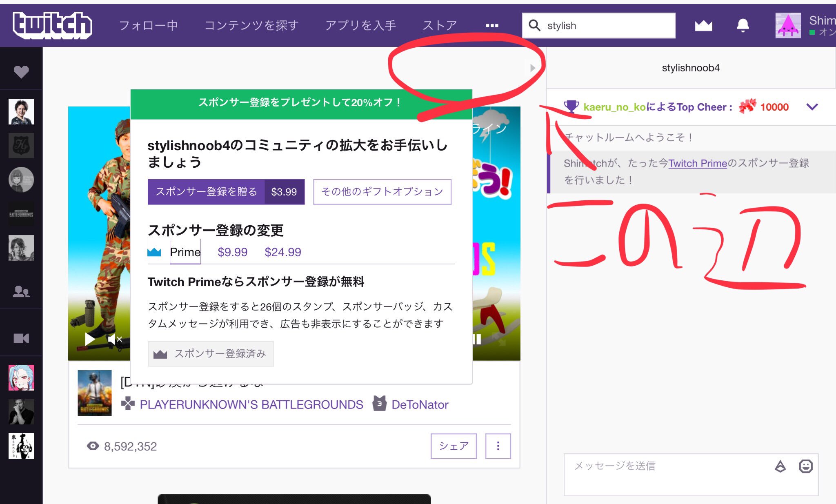Click the search field containing stylish
The image size is (836, 504).
click(599, 25)
